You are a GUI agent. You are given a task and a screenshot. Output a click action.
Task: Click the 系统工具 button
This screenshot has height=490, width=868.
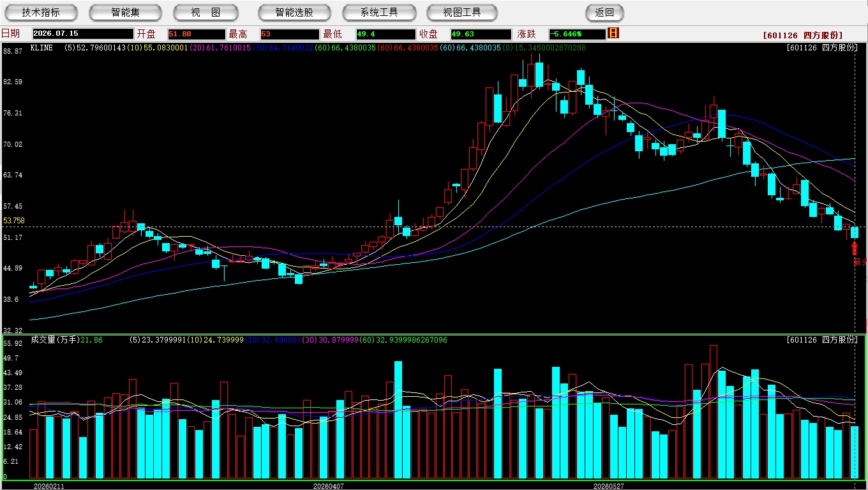tap(379, 13)
